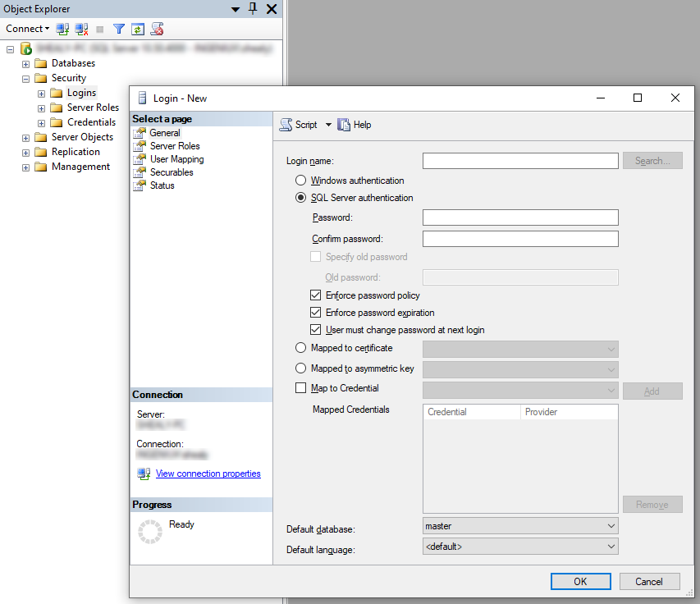Viewport: 700px width, 604px height.
Task: Open the Securables page
Action: tap(172, 172)
